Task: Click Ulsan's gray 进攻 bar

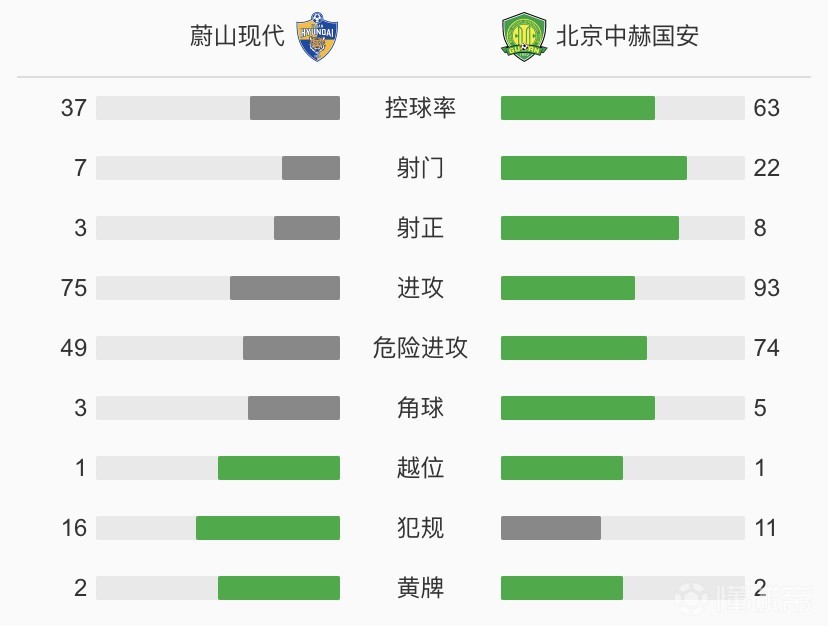Action: pyautogui.click(x=285, y=288)
